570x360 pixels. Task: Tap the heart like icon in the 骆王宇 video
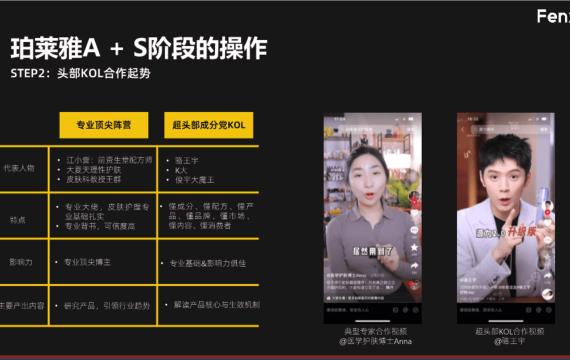click(547, 223)
